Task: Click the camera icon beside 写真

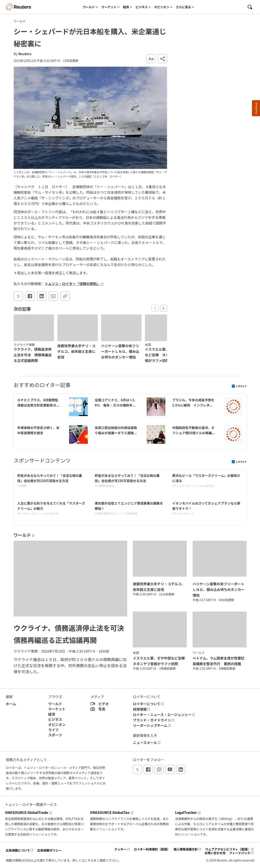Action: click(93, 709)
